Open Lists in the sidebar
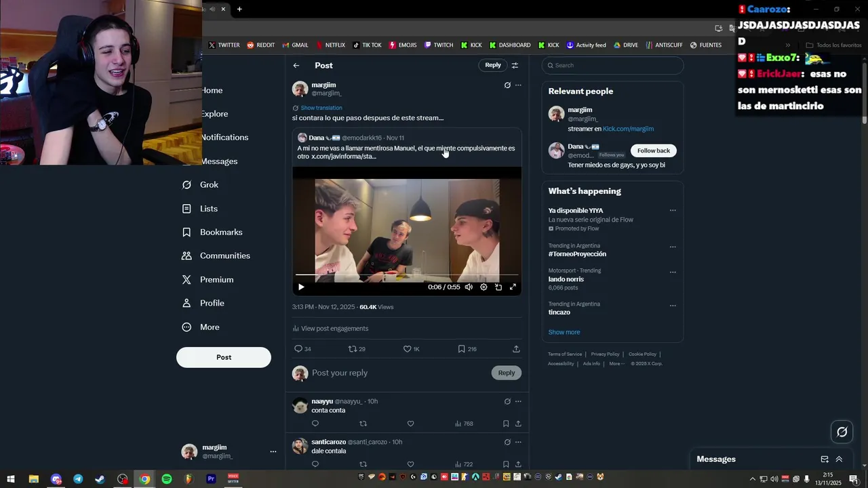 [200, 209]
